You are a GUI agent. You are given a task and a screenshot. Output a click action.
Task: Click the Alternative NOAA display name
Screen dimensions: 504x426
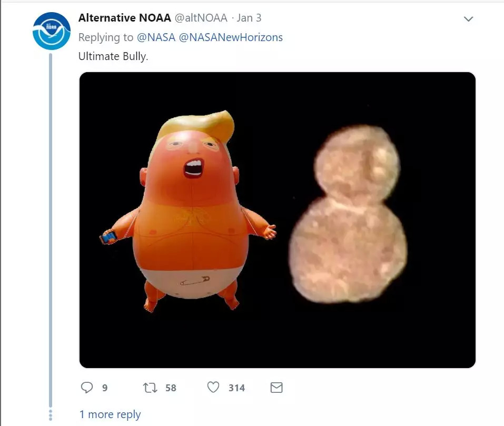click(125, 18)
